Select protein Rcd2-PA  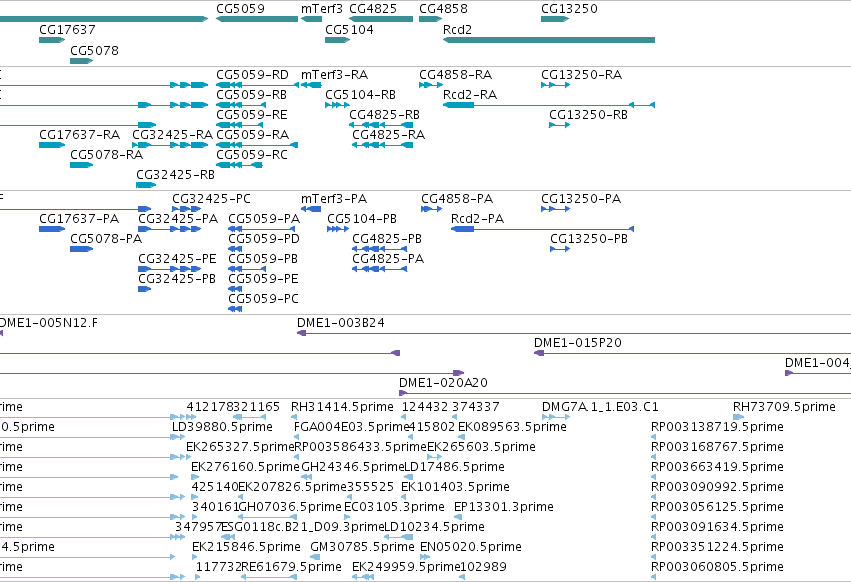[542, 229]
